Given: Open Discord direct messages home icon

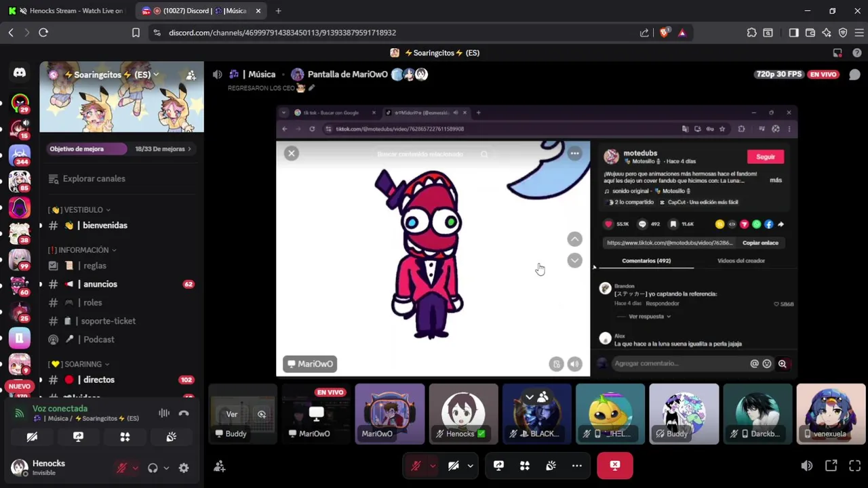Looking at the screenshot, I should click(20, 73).
